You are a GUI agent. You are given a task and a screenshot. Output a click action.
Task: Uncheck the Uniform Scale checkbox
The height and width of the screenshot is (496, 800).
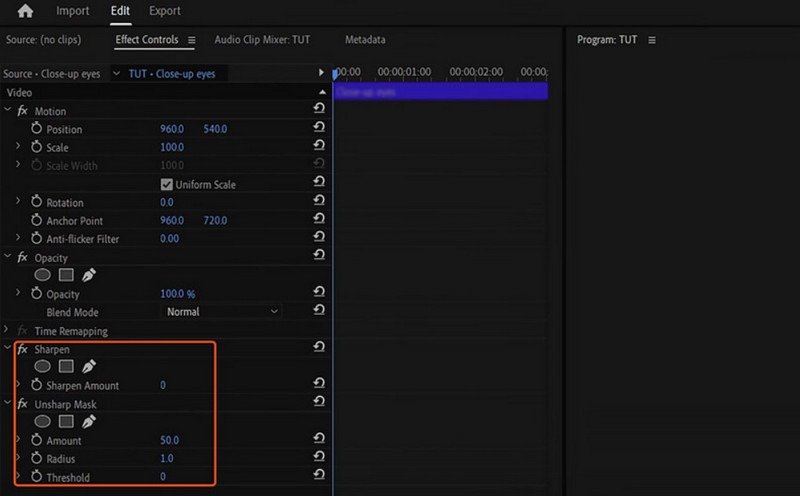167,185
